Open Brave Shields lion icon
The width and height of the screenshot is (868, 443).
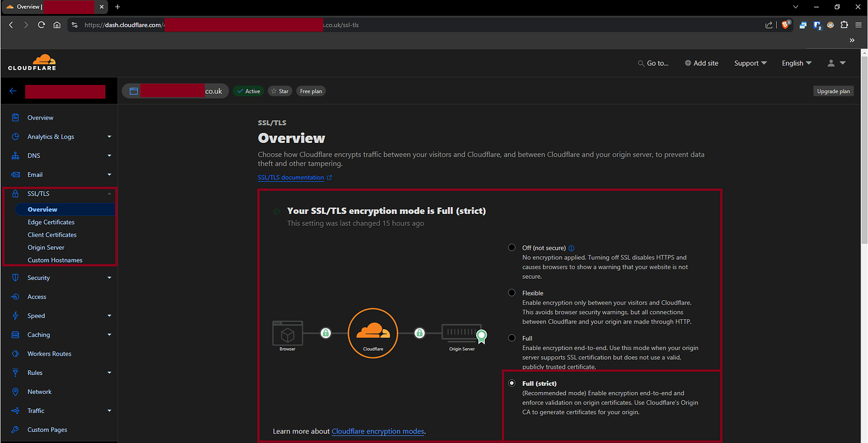click(786, 25)
